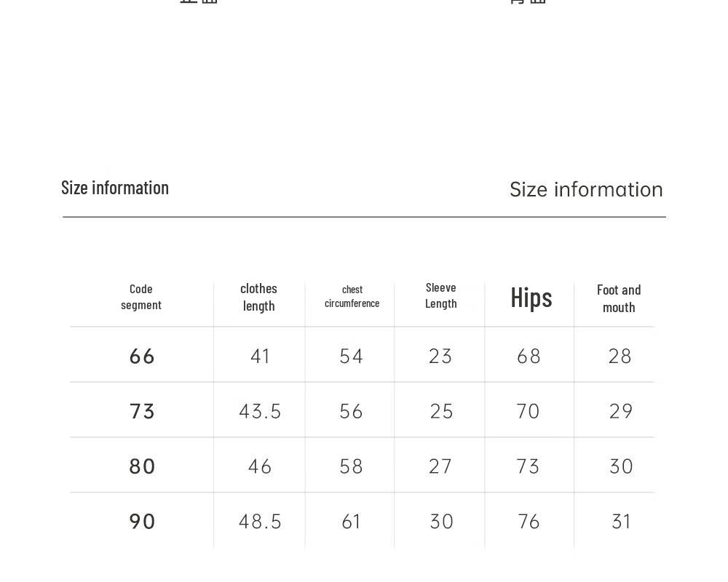
Task: Select size code 73 row label
Action: pos(142,412)
